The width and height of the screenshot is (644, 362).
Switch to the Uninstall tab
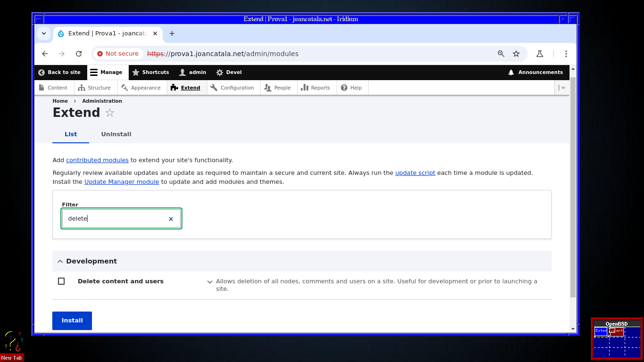tap(116, 134)
